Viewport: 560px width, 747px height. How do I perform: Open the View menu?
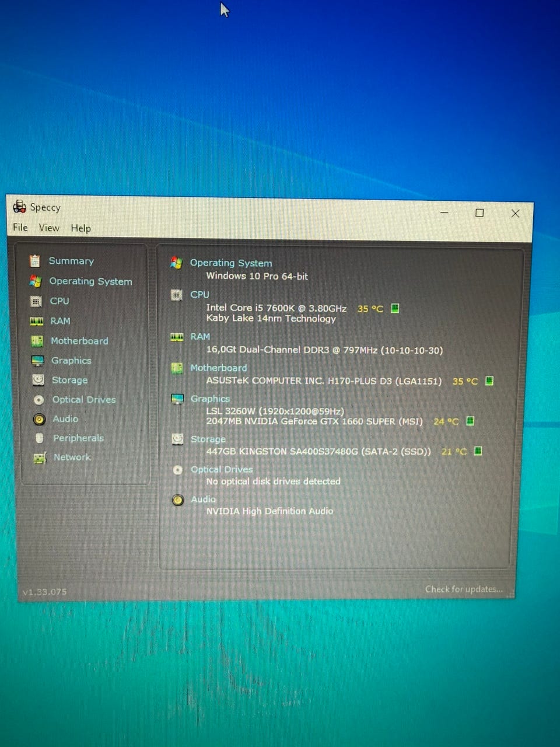coord(49,228)
